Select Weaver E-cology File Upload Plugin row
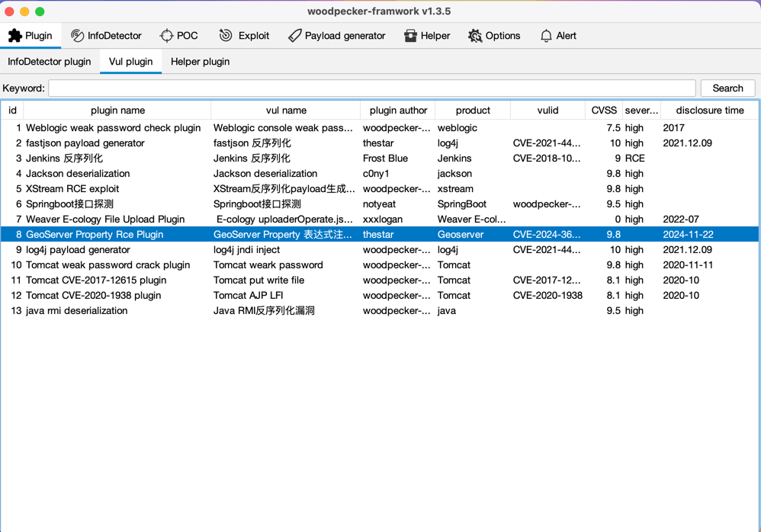Image resolution: width=761 pixels, height=532 pixels. point(380,220)
